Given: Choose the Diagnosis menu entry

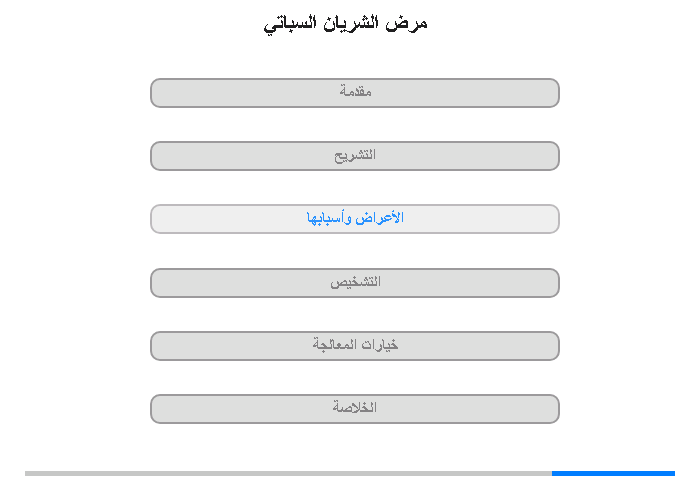Looking at the screenshot, I should [355, 283].
